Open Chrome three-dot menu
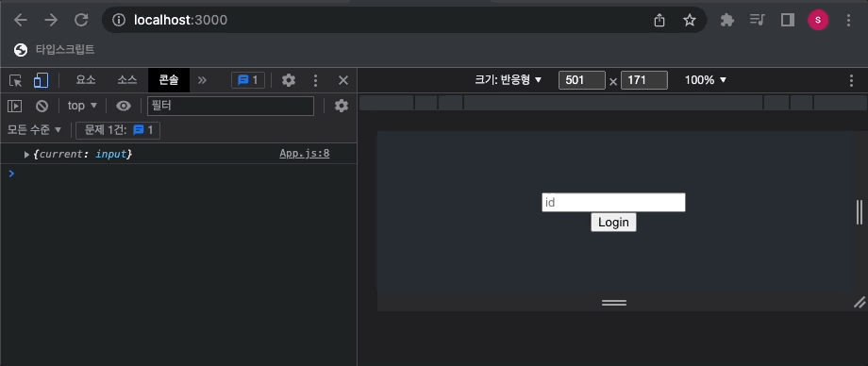The width and height of the screenshot is (868, 366). click(848, 21)
